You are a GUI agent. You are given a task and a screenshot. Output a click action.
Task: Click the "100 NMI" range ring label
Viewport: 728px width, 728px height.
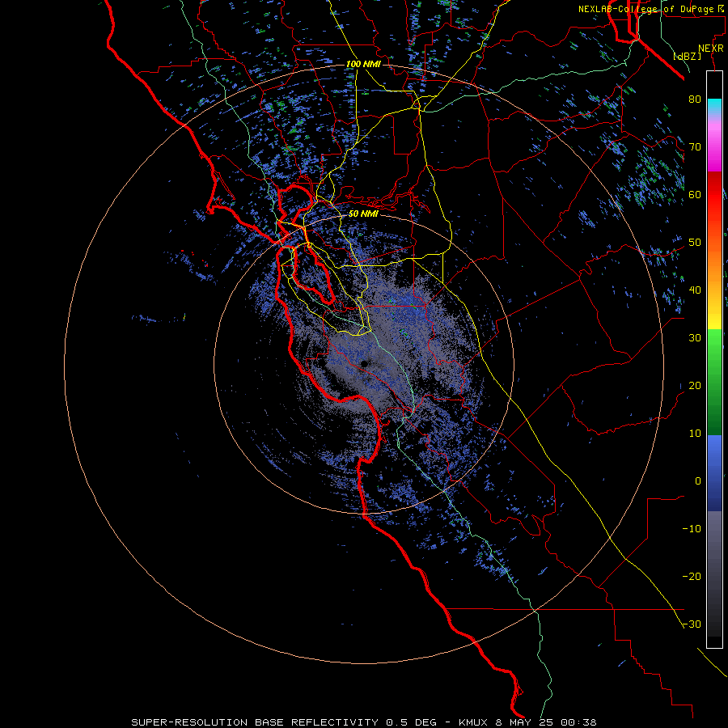(x=363, y=64)
